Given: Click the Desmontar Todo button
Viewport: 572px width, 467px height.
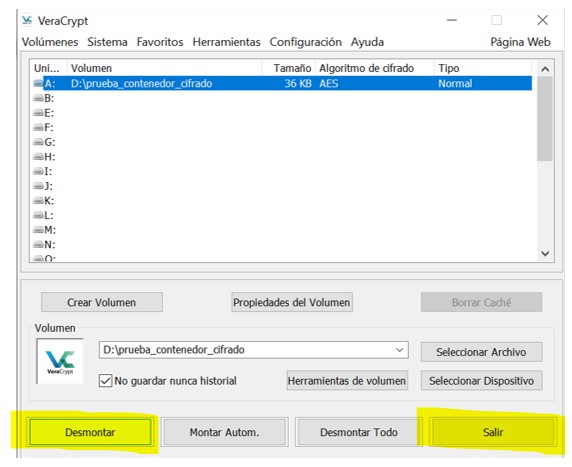Looking at the screenshot, I should (x=358, y=432).
